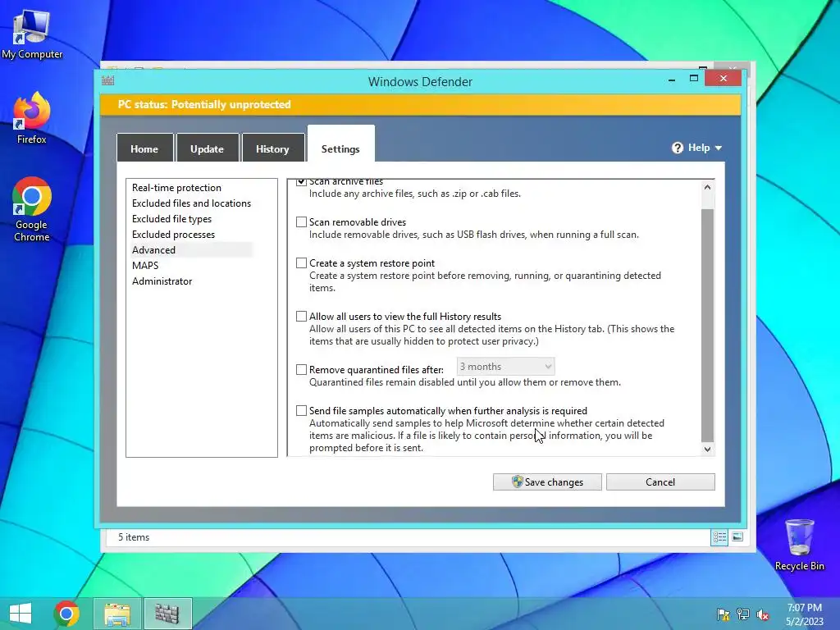Open Action Center flag in tray
The width and height of the screenshot is (840, 630).
point(723,614)
